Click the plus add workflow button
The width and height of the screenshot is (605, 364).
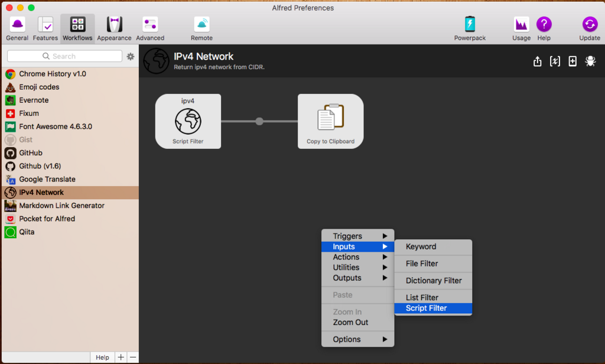(121, 357)
